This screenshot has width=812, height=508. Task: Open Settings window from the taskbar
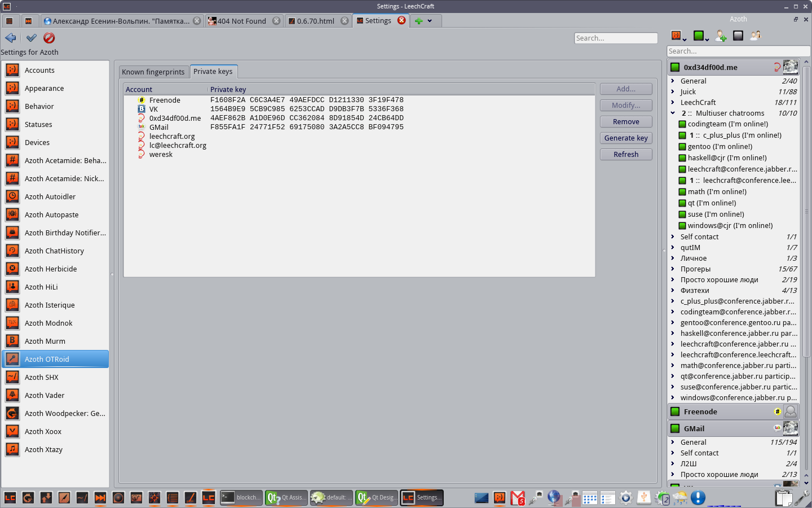(x=421, y=498)
